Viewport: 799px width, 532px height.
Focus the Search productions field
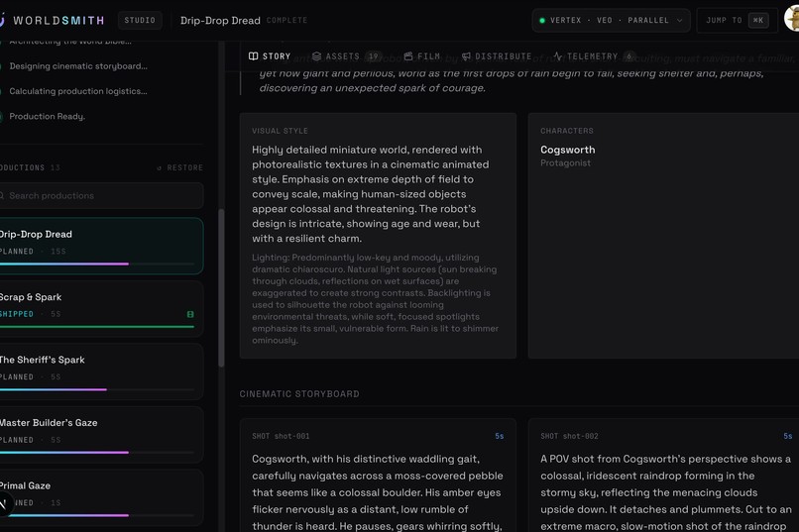point(101,196)
